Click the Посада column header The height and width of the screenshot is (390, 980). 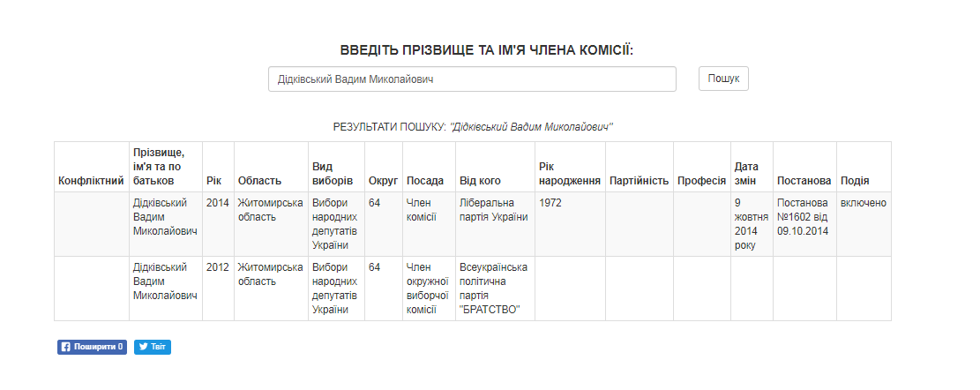425,181
